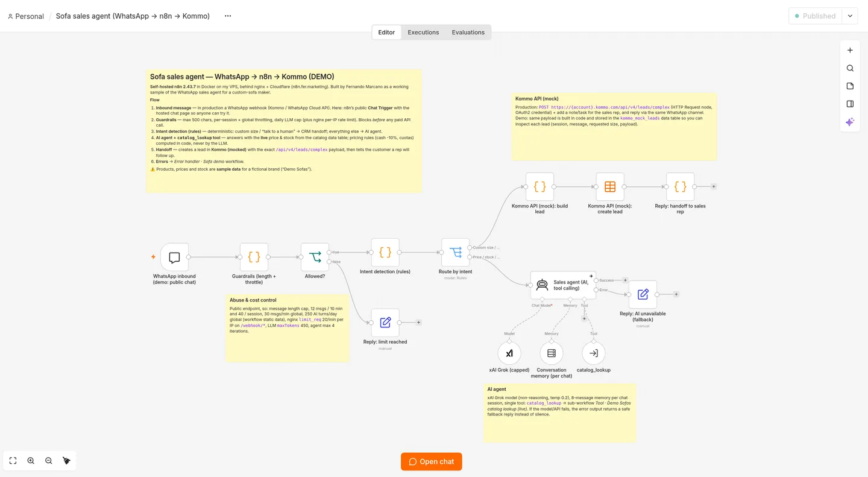The image size is (868, 477).
Task: Open the WhatsApp inbound chat trigger node
Action: [x=174, y=257]
